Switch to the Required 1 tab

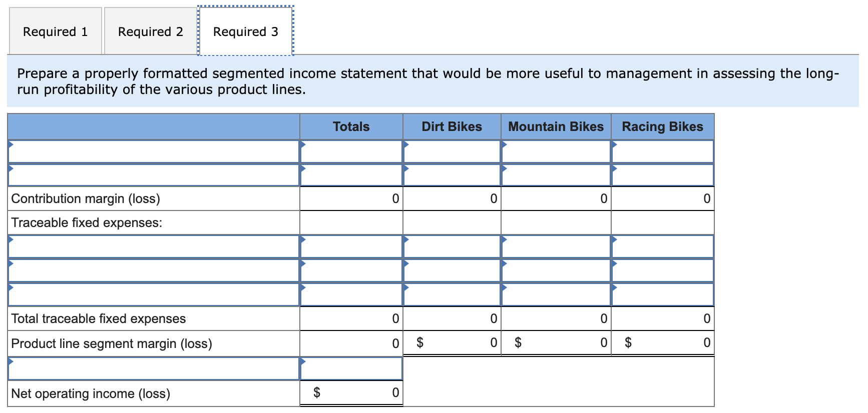56,31
